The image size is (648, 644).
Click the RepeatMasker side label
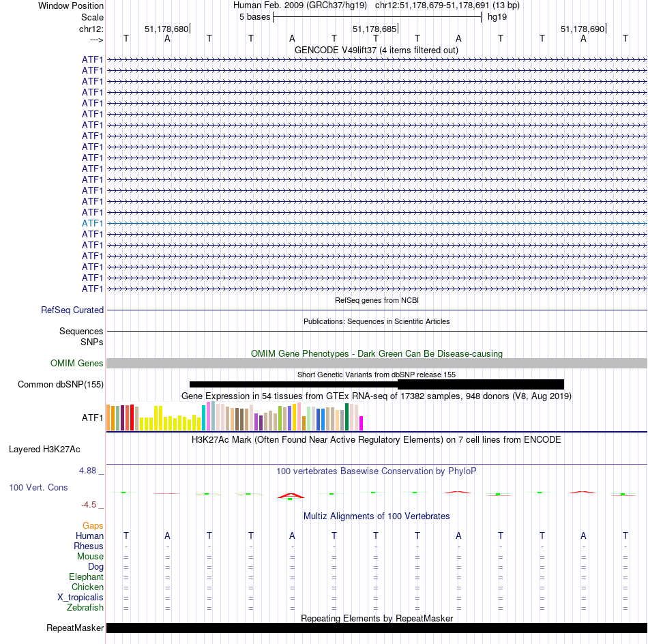[x=75, y=628]
